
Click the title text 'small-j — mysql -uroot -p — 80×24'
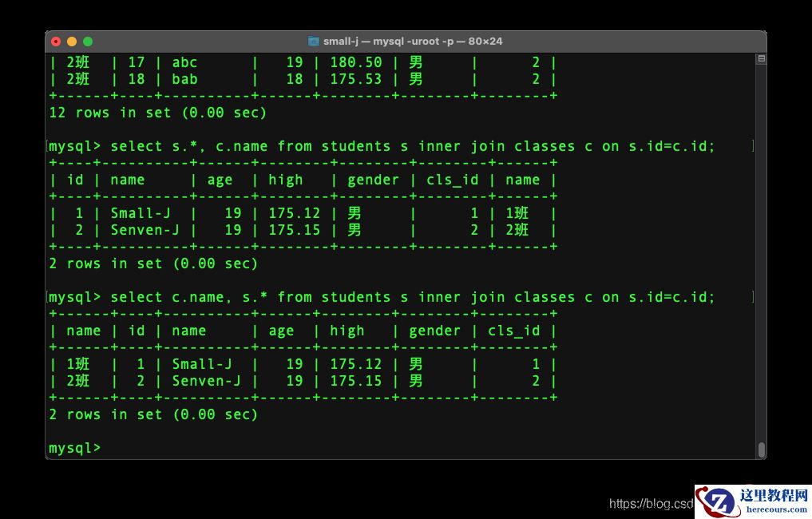[x=413, y=42]
